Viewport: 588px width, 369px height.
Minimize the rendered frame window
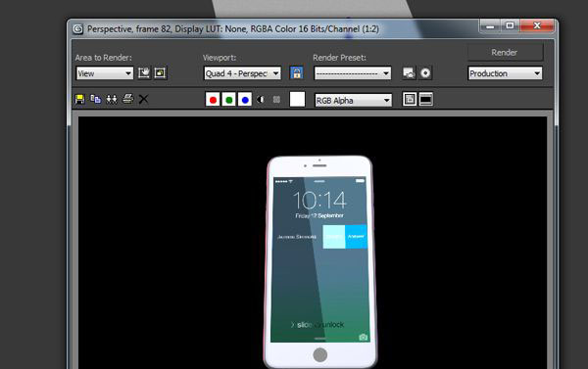tap(490, 26)
